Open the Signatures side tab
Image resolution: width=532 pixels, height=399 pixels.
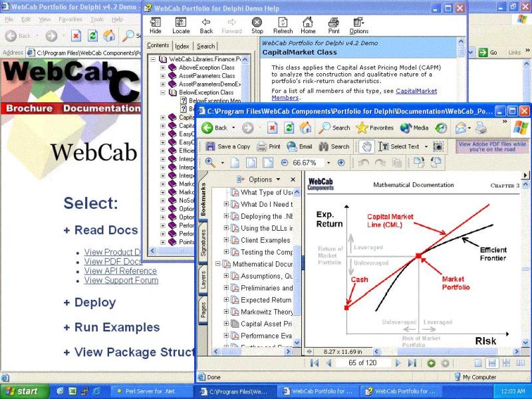point(203,243)
